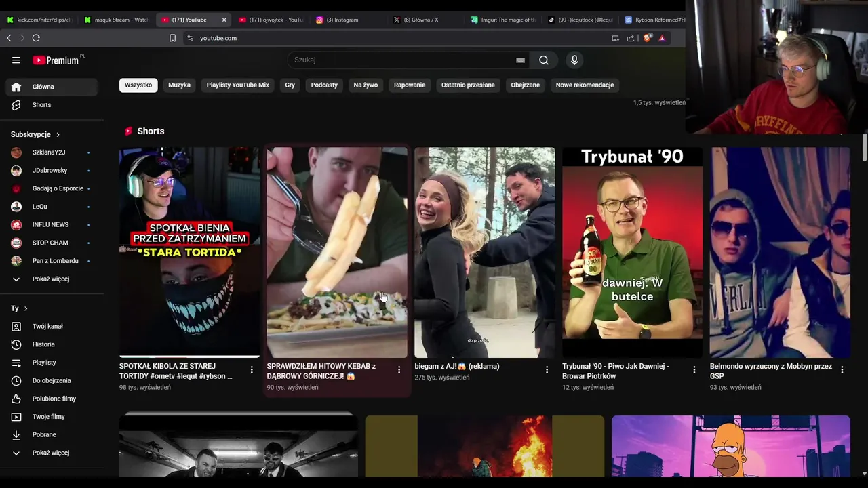The image size is (868, 488).
Task: Switch to the ojwojtek YouTube tab
Action: (271, 20)
